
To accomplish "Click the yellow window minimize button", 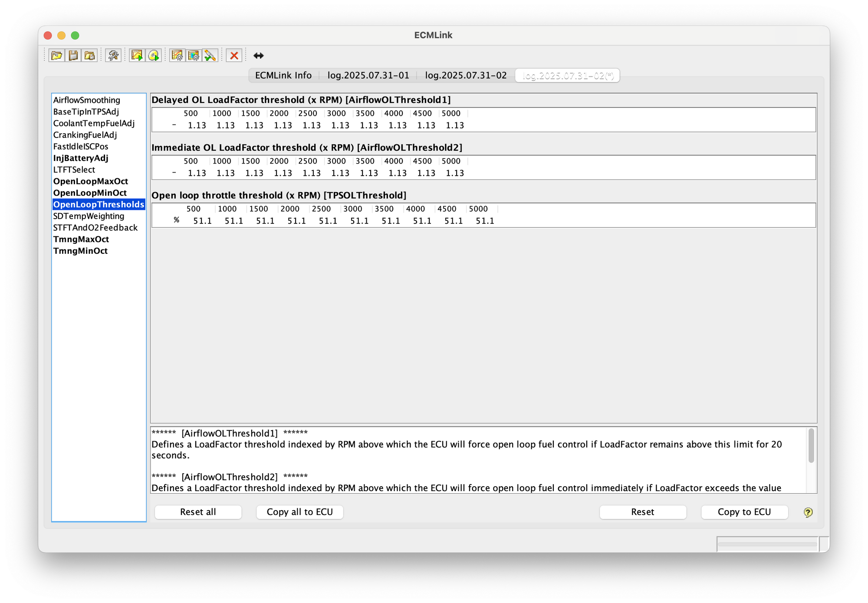I will [62, 36].
